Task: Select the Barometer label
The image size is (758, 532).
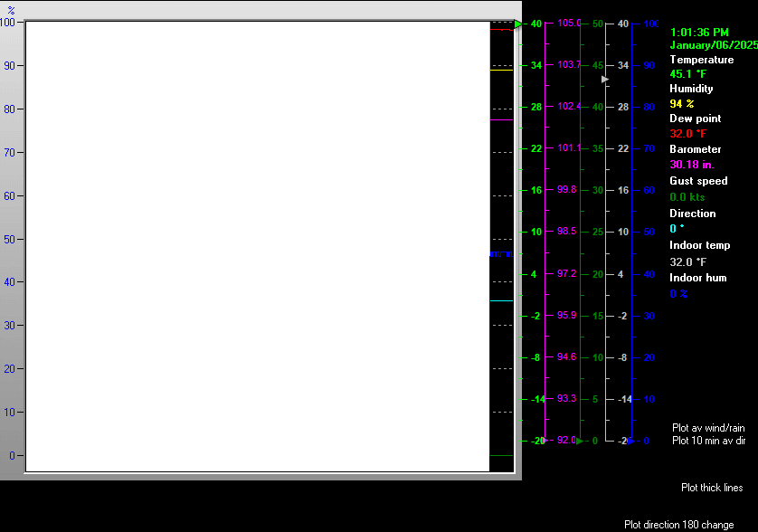Action: click(x=696, y=149)
